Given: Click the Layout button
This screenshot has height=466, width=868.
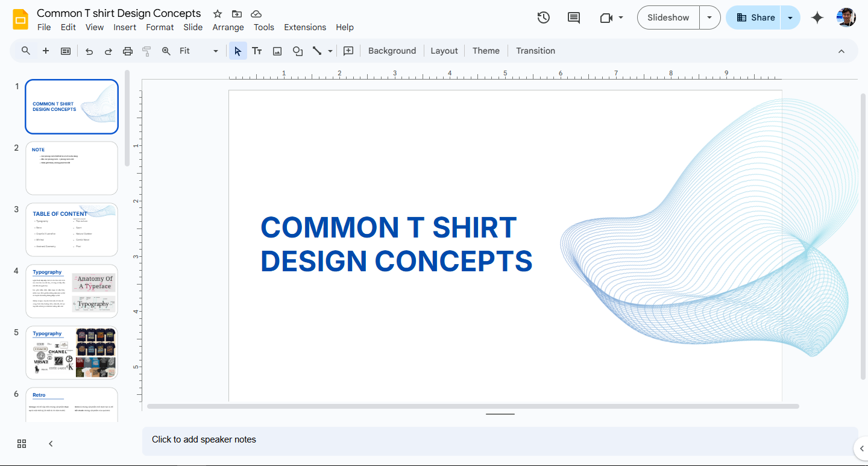Looking at the screenshot, I should click(444, 51).
